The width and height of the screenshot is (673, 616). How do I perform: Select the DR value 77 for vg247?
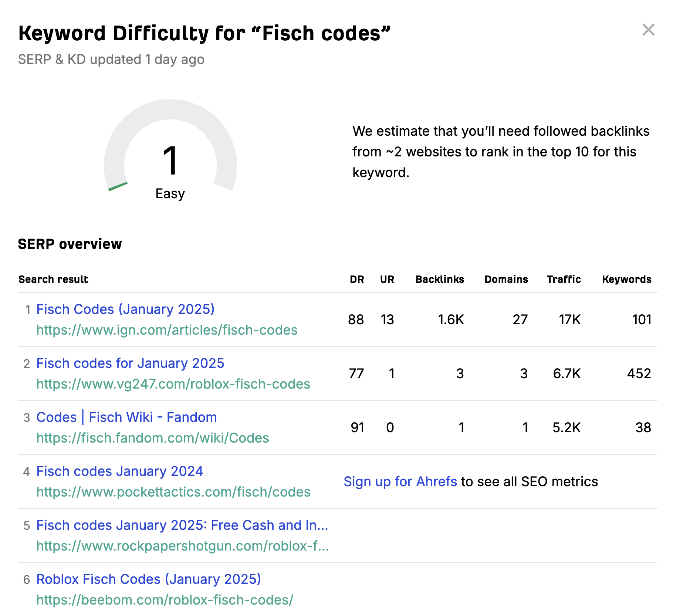356,373
